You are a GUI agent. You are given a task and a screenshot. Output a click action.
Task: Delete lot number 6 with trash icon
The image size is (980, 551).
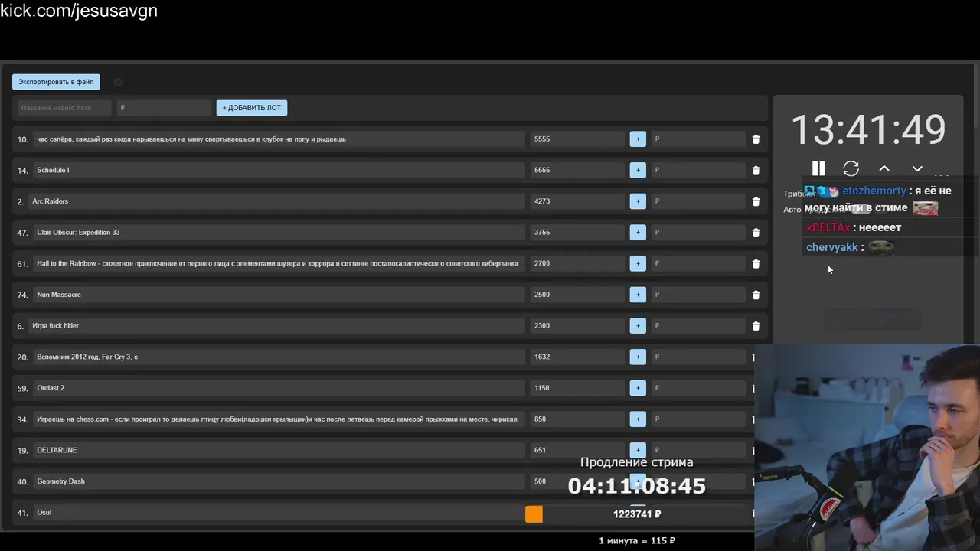pyautogui.click(x=756, y=326)
